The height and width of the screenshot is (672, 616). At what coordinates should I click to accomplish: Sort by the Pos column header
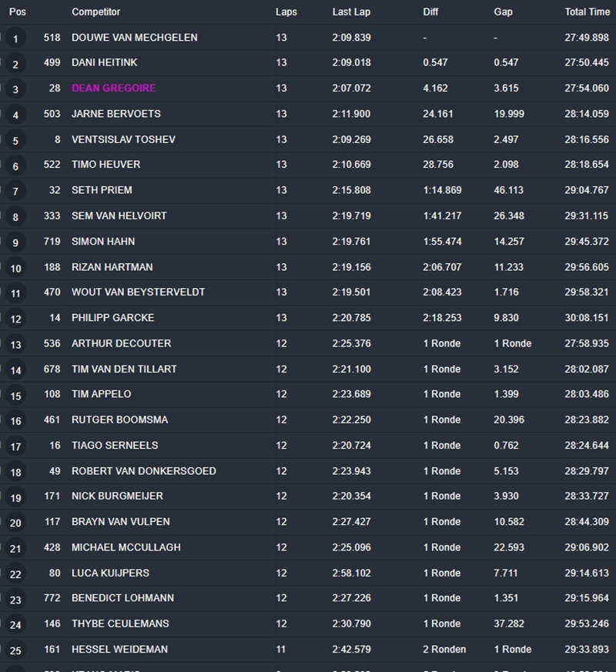[x=18, y=12]
